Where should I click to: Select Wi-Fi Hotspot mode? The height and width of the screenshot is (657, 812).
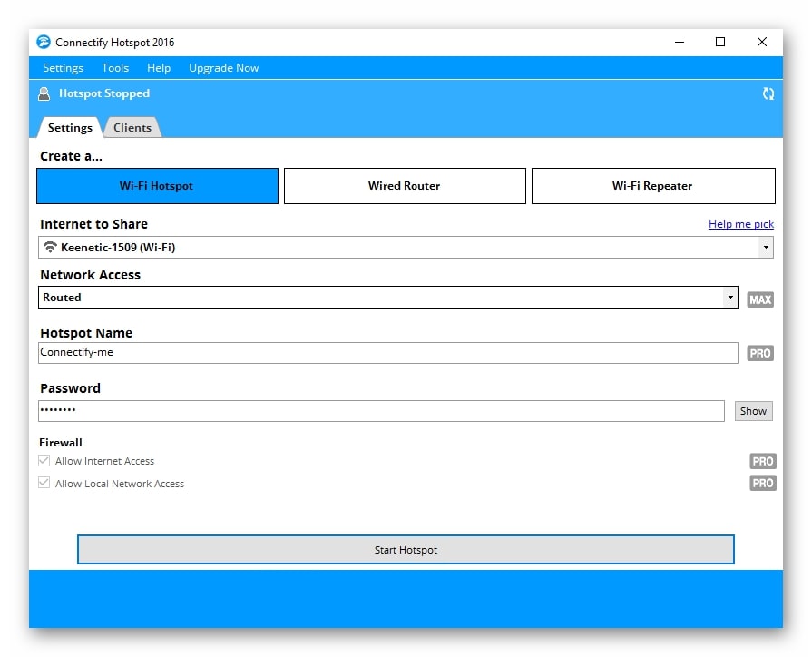pos(157,186)
